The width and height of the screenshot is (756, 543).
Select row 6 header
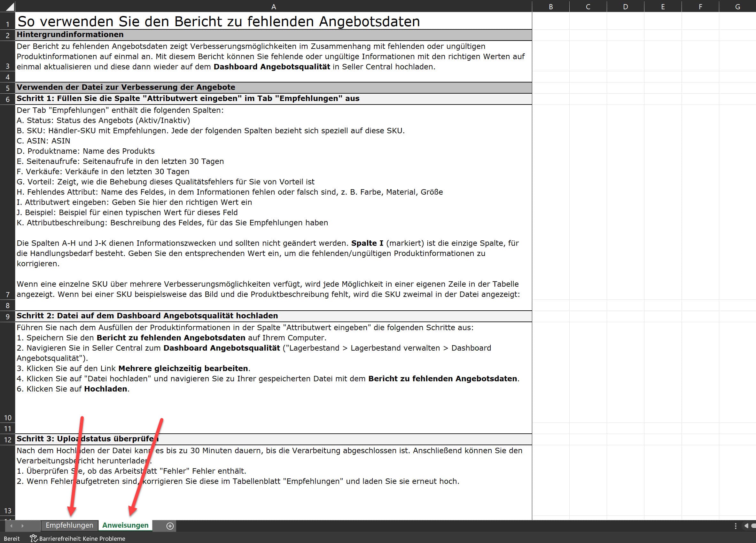7,99
